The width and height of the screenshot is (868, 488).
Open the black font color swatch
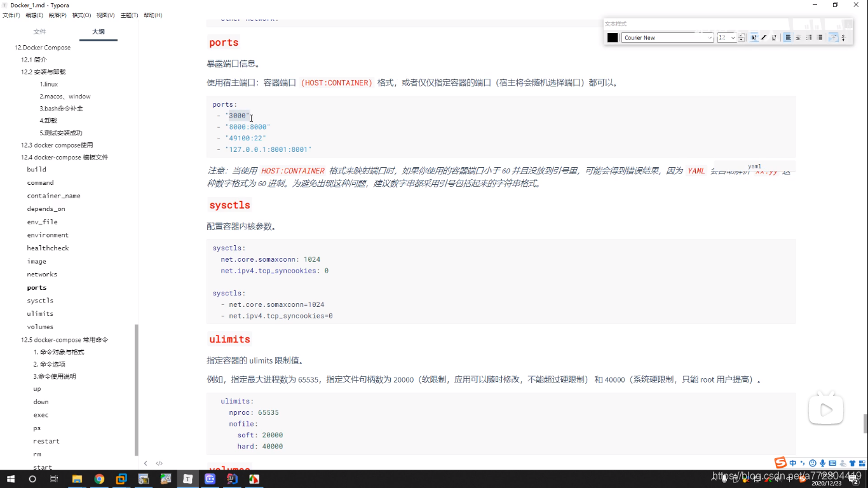pos(613,37)
